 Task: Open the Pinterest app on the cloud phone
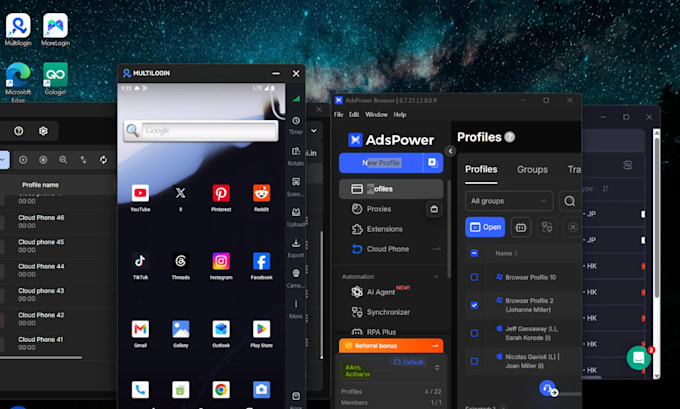[x=221, y=197]
